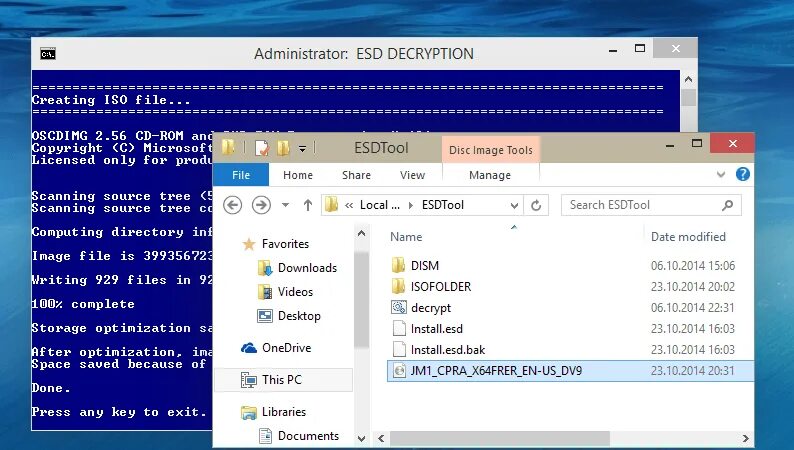Click the OneDrive cloud icon
Image resolution: width=794 pixels, height=450 pixels.
(x=249, y=348)
